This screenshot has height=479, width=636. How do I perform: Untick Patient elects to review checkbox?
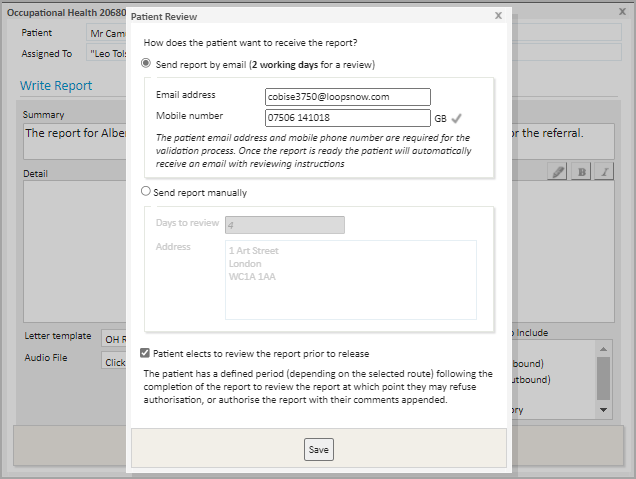click(147, 353)
